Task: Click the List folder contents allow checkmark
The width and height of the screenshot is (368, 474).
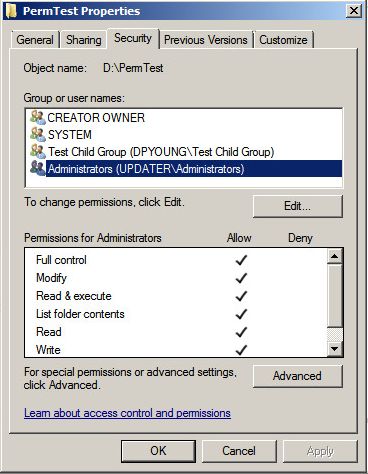Action: [241, 314]
